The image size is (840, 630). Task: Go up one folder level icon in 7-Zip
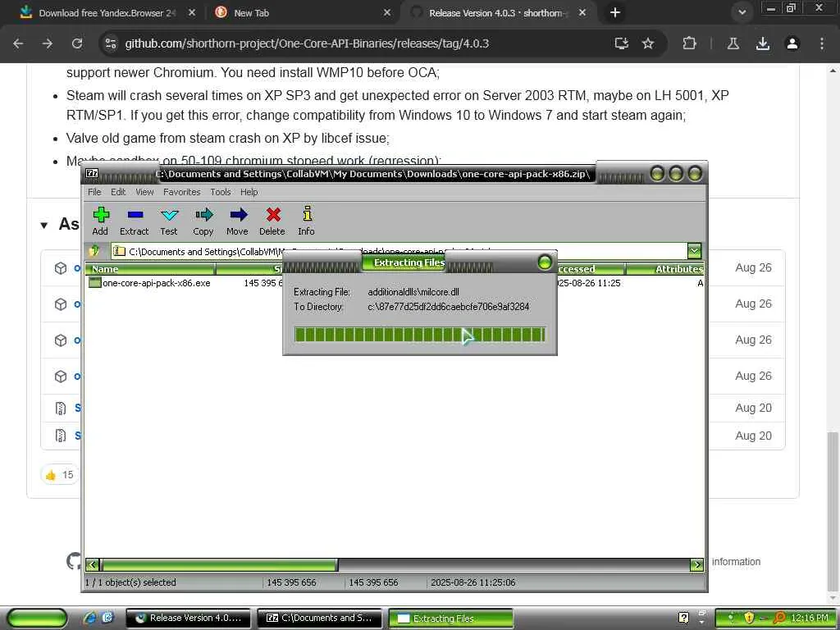(95, 251)
